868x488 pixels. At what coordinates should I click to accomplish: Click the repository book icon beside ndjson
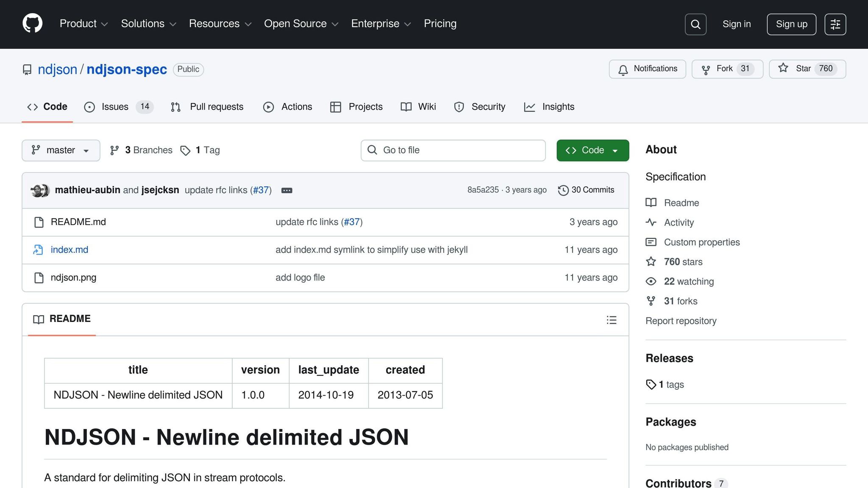pyautogui.click(x=27, y=69)
